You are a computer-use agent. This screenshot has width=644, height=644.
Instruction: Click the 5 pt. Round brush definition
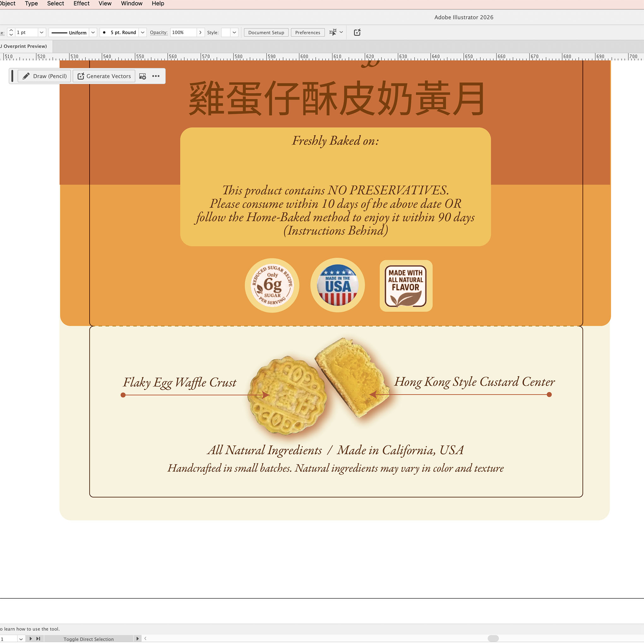(x=119, y=32)
